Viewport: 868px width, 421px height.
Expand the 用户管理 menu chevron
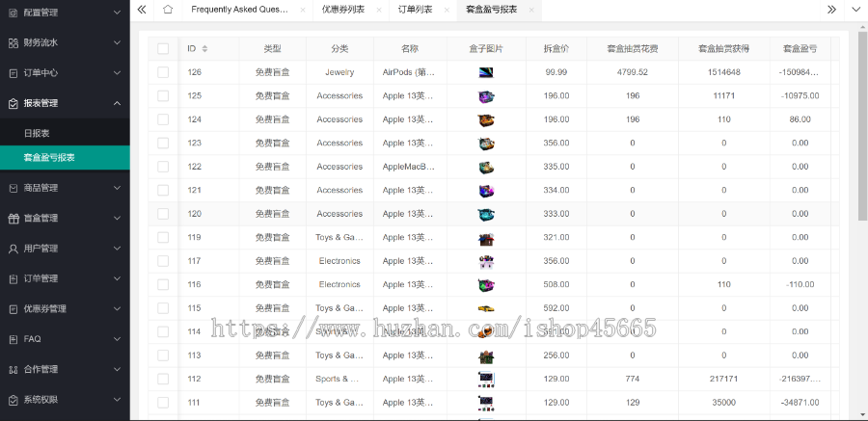click(x=117, y=249)
